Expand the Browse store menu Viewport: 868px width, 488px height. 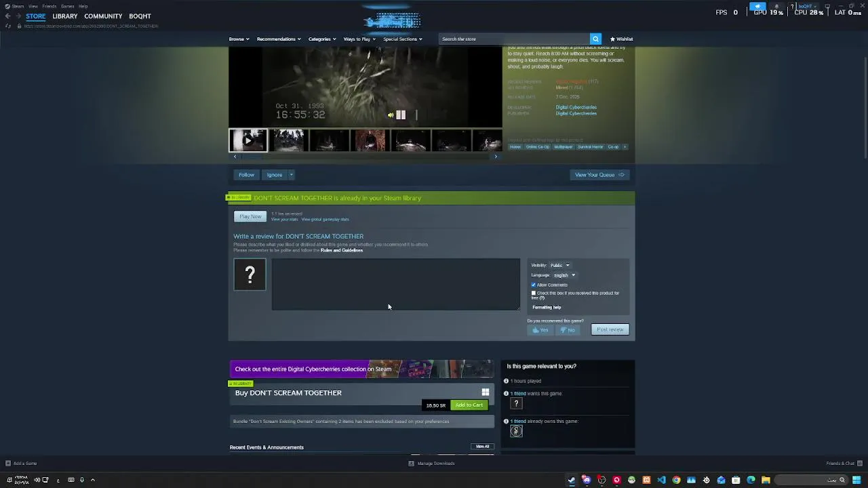click(x=239, y=39)
